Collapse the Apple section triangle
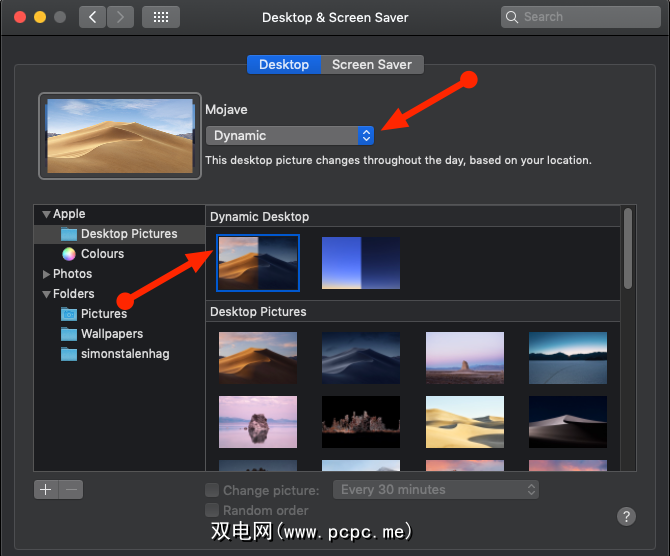Image resolution: width=670 pixels, height=556 pixels. [46, 214]
